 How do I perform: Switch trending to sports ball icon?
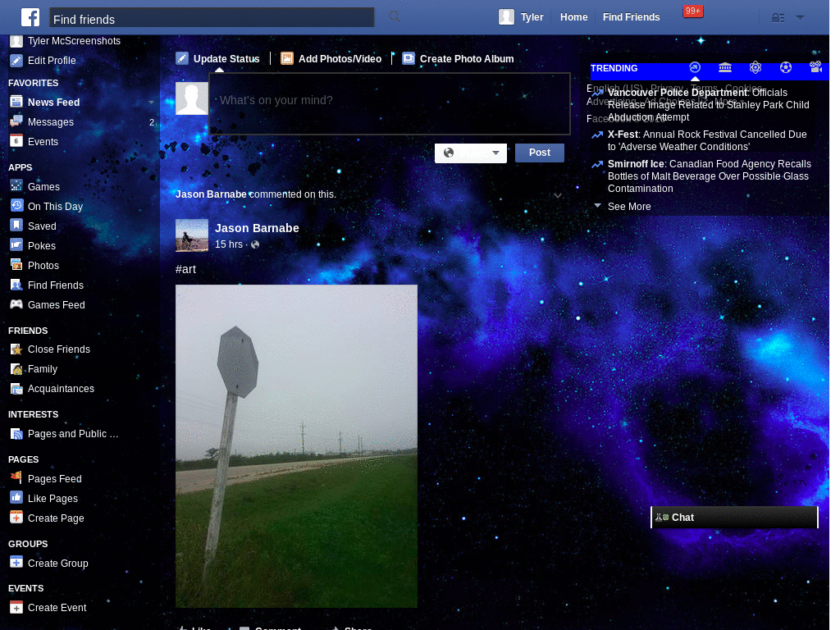coord(785,67)
